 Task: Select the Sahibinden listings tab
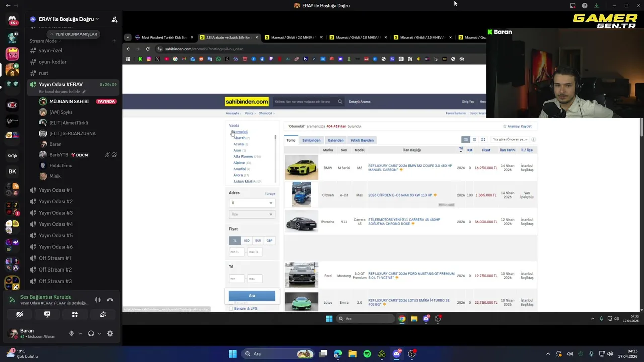[311, 140]
